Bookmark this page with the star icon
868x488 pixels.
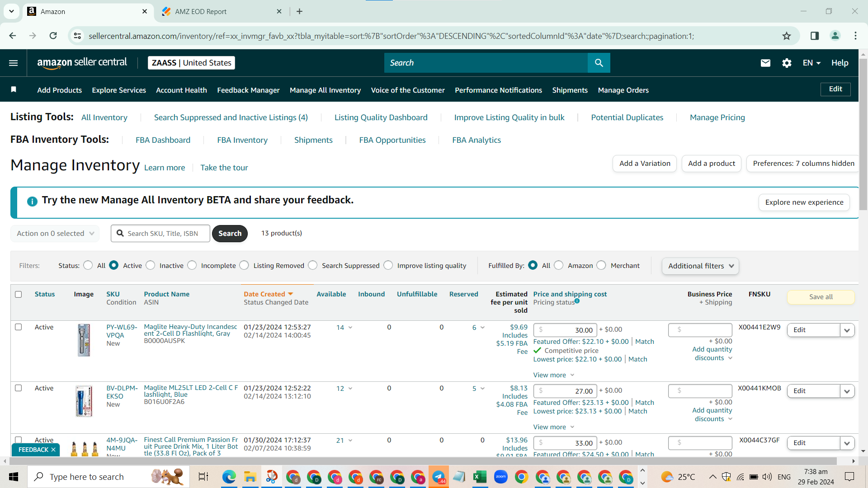click(787, 36)
